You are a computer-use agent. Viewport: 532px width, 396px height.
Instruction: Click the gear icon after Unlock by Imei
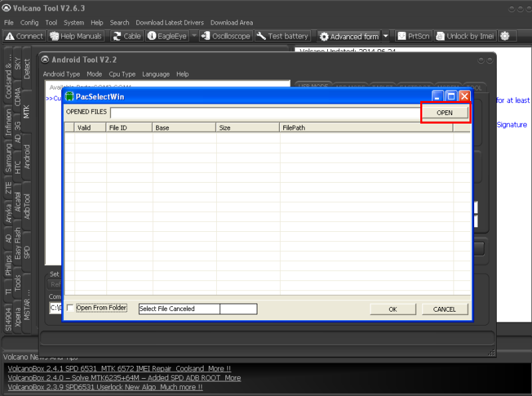click(x=505, y=36)
